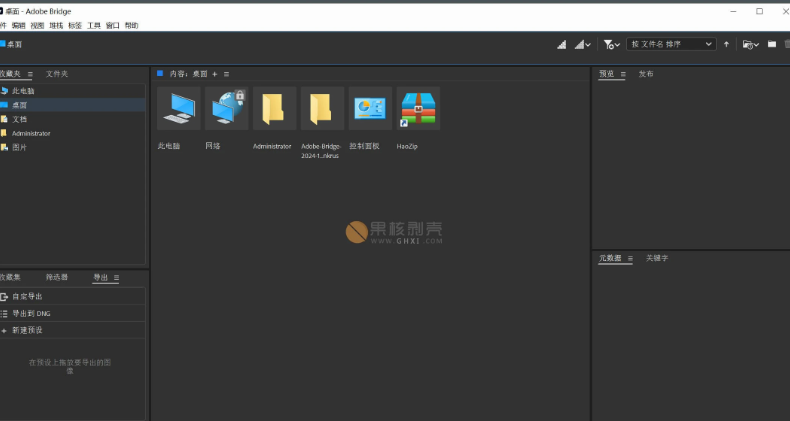Choose the 自定导出 export preset
Viewport: 790px width, 421px height.
click(73, 297)
